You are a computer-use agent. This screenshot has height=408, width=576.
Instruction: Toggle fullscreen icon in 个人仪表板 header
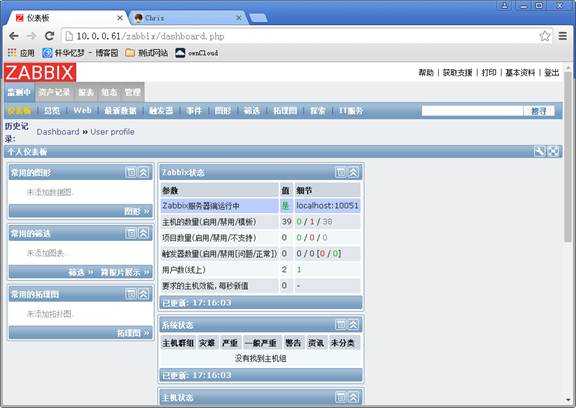pyautogui.click(x=553, y=151)
